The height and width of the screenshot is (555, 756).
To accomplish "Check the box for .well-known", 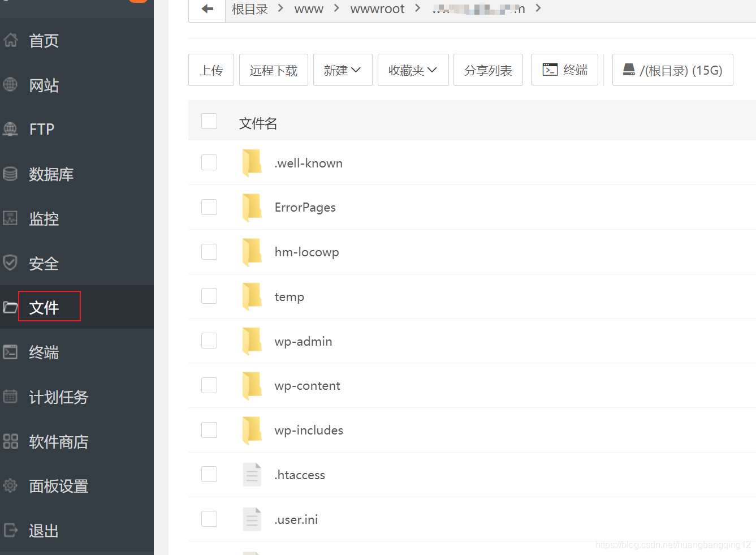I will pyautogui.click(x=209, y=162).
